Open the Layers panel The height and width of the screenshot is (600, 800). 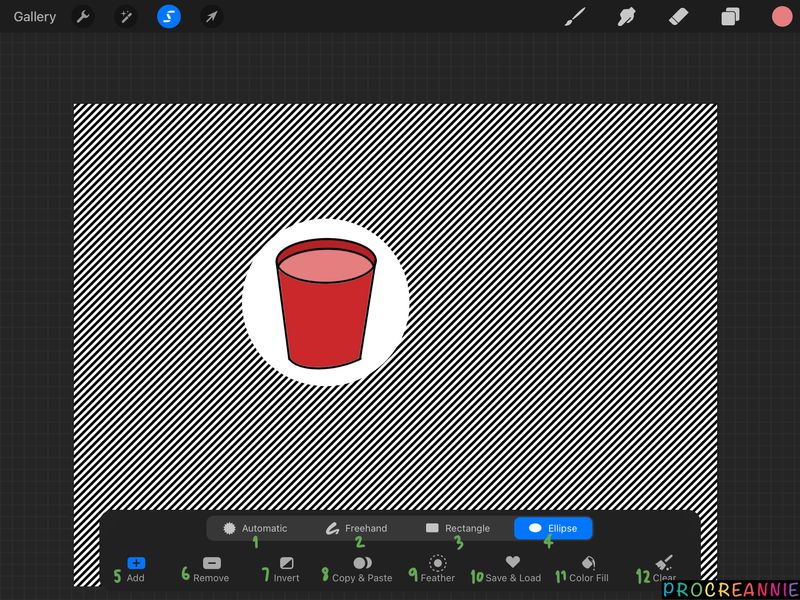pyautogui.click(x=729, y=17)
